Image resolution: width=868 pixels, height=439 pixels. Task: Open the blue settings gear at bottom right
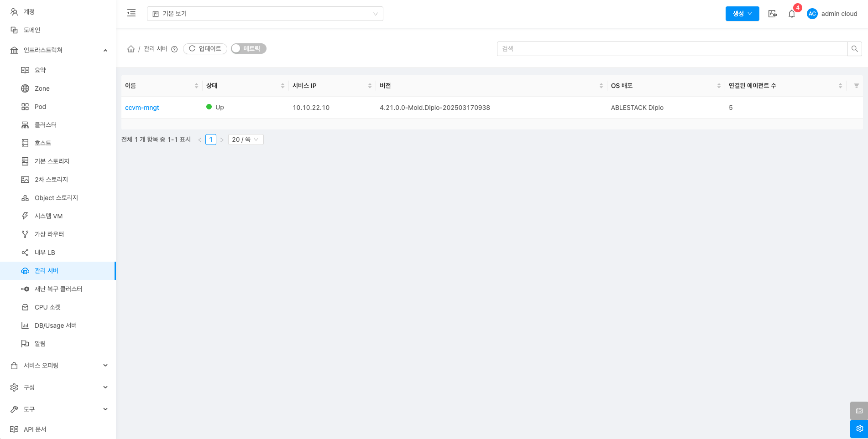pos(859,429)
